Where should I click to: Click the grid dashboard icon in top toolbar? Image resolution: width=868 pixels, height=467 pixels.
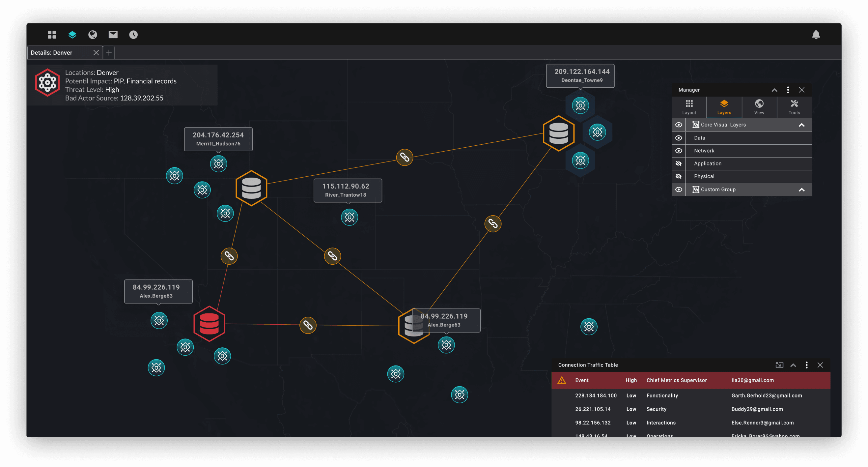point(52,34)
